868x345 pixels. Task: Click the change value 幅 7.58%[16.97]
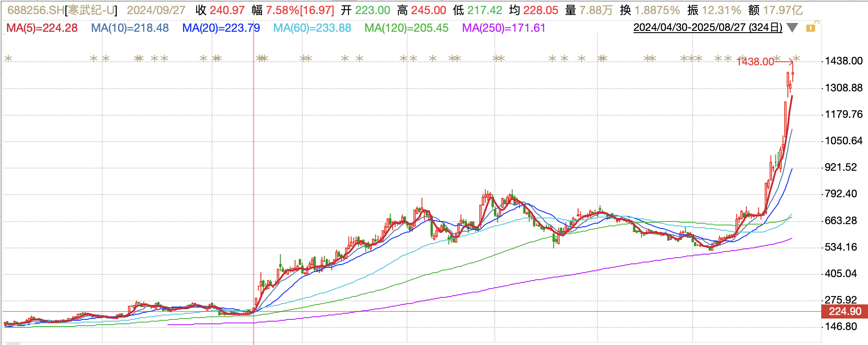pyautogui.click(x=293, y=10)
